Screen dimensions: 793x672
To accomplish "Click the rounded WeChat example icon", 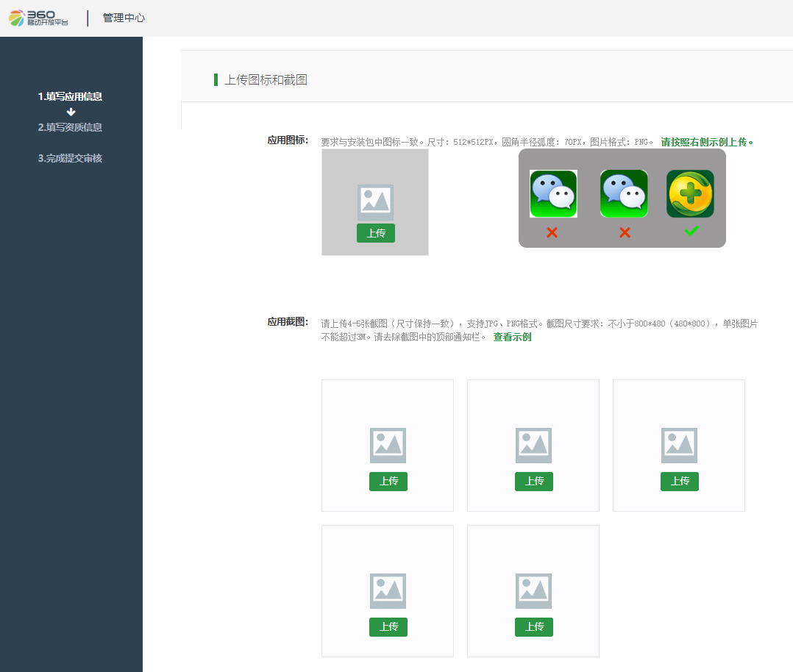I will click(x=624, y=193).
